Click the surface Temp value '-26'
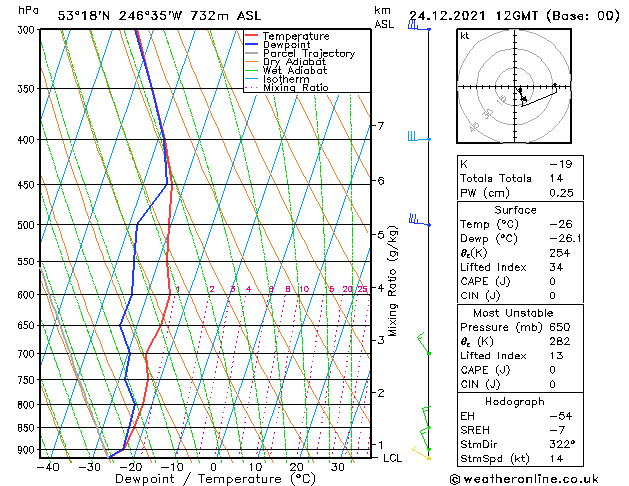 [x=561, y=224]
